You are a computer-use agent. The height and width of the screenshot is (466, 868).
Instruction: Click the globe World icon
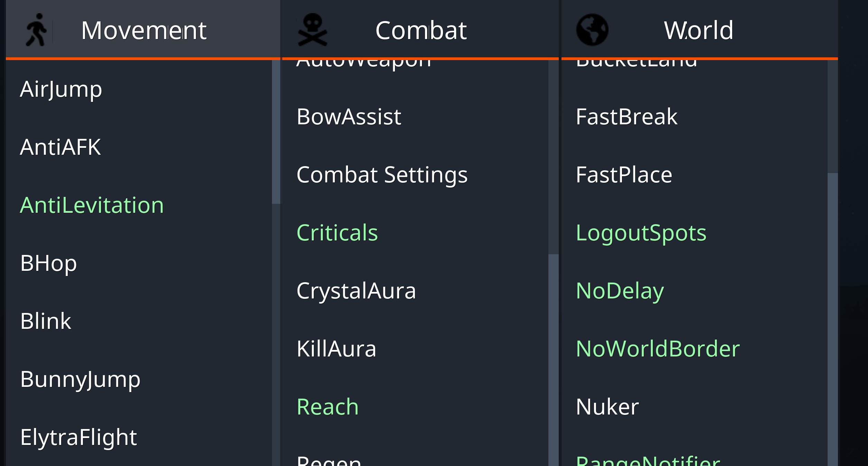pos(592,30)
